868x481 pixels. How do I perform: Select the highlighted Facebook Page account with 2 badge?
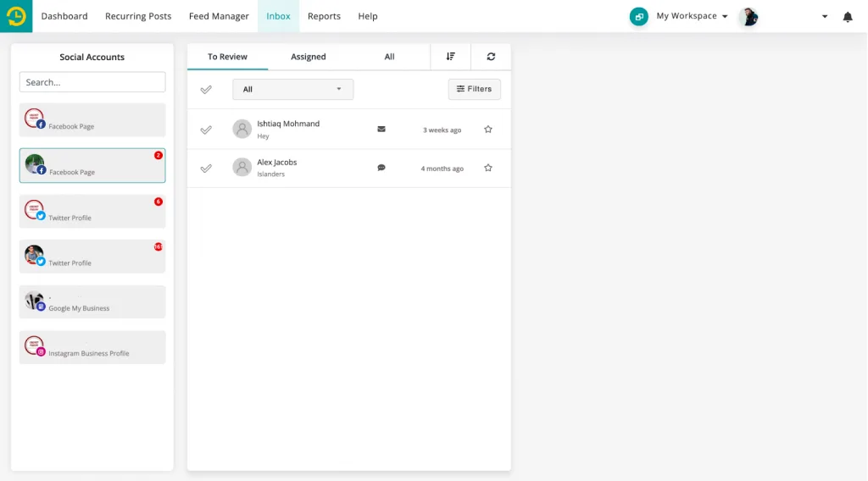point(92,165)
